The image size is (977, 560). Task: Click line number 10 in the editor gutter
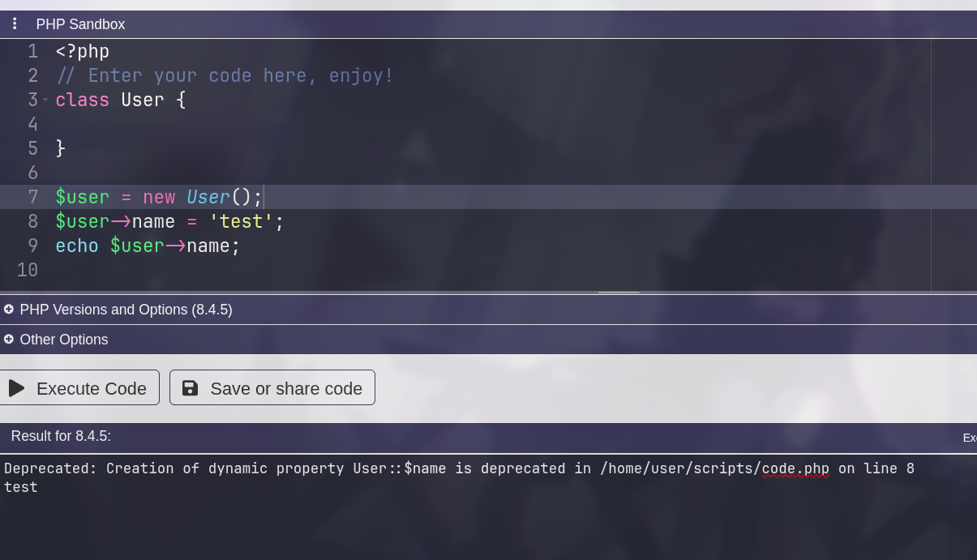tap(28, 270)
